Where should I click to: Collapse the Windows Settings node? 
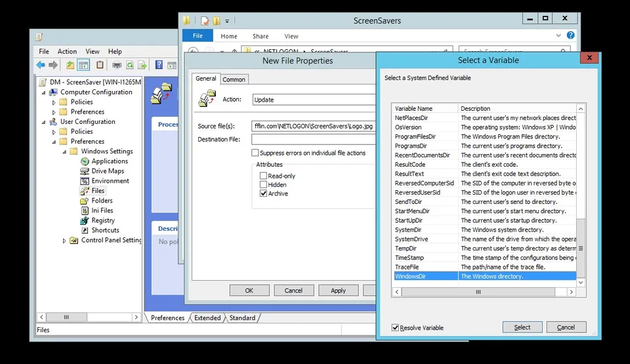tap(64, 152)
